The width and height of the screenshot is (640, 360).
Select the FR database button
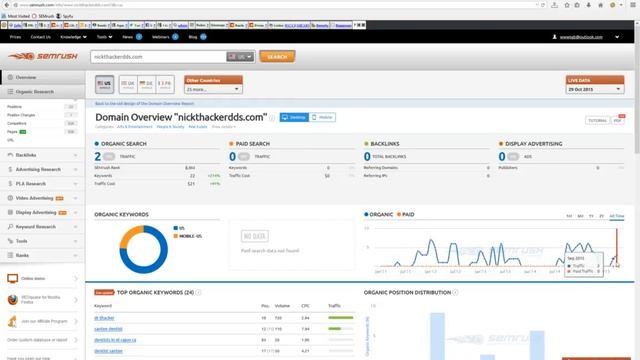pos(165,84)
